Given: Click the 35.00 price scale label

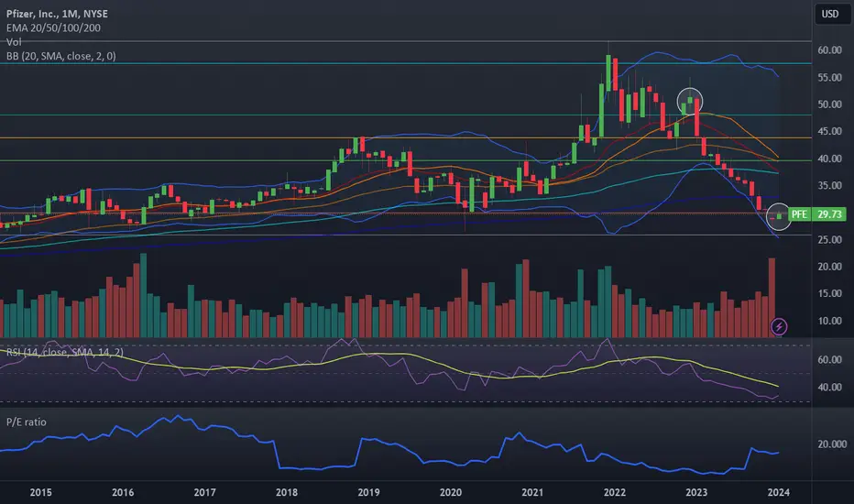Looking at the screenshot, I should tap(829, 185).
